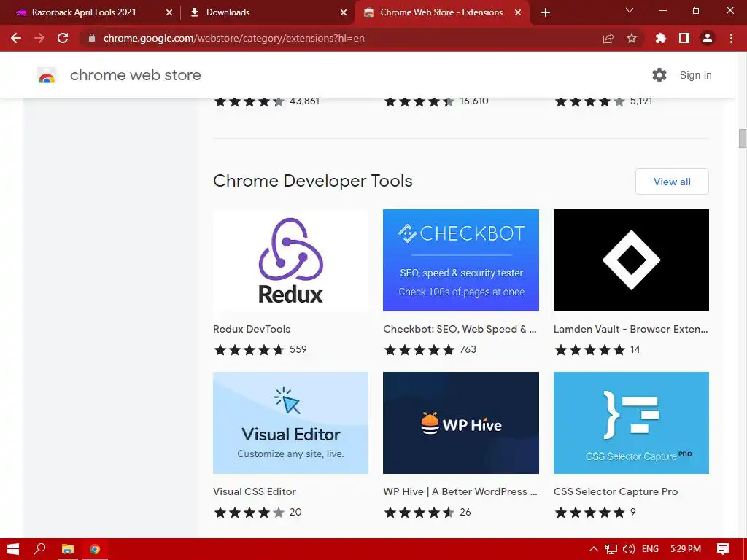
Task: Open the WP Hive thumbnail
Action: pos(461,423)
